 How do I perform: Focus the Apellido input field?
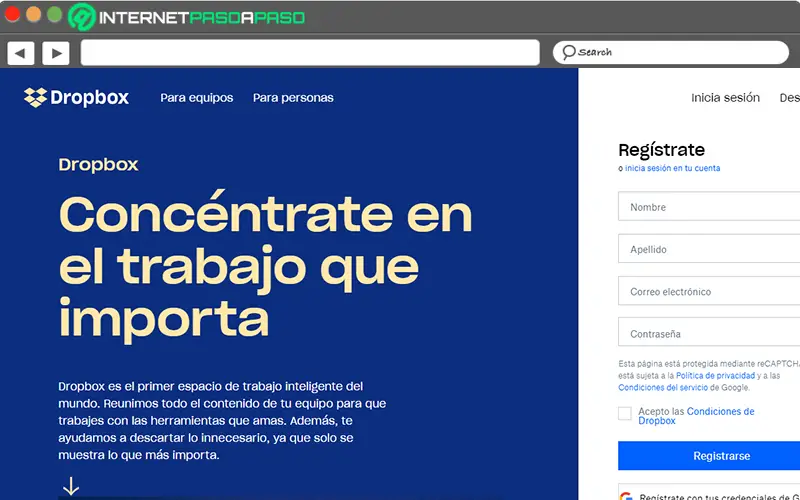[709, 249]
